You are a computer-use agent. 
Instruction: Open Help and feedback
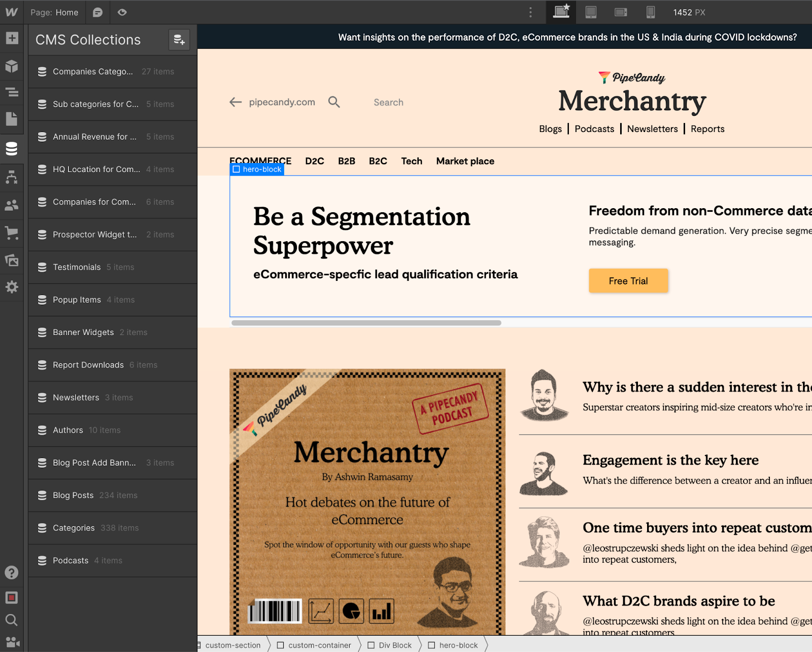[12, 573]
